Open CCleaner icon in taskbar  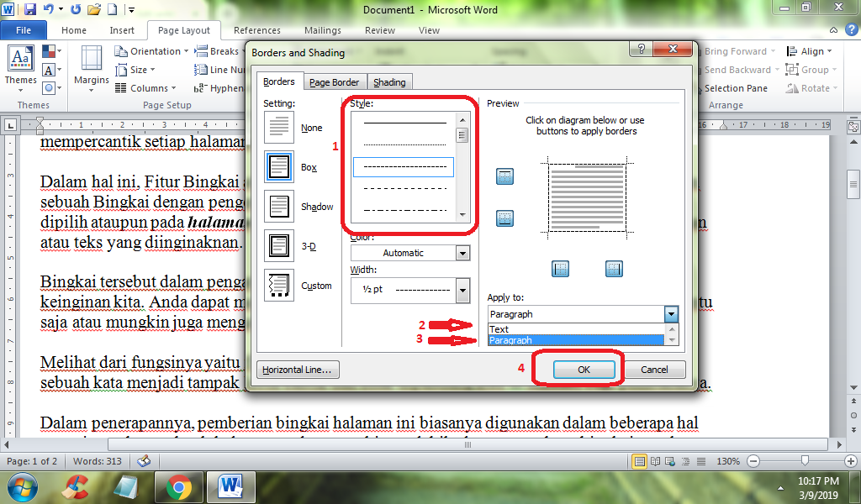(x=76, y=487)
